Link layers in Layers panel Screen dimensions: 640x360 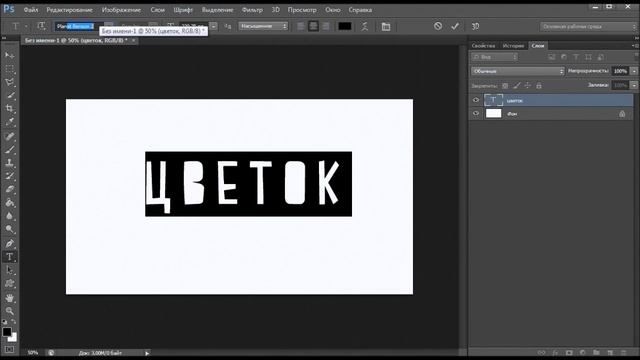(541, 352)
